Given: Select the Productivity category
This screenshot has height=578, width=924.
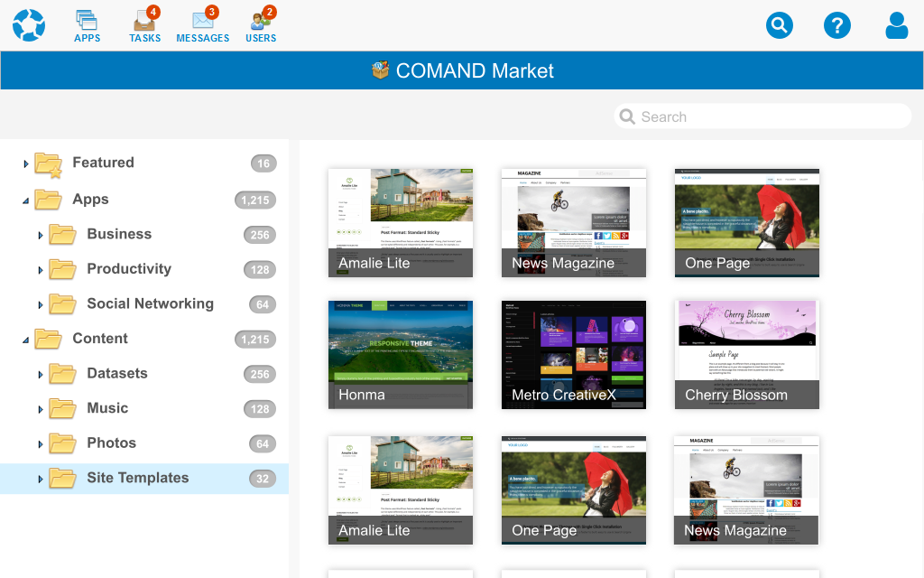Looking at the screenshot, I should 128,269.
